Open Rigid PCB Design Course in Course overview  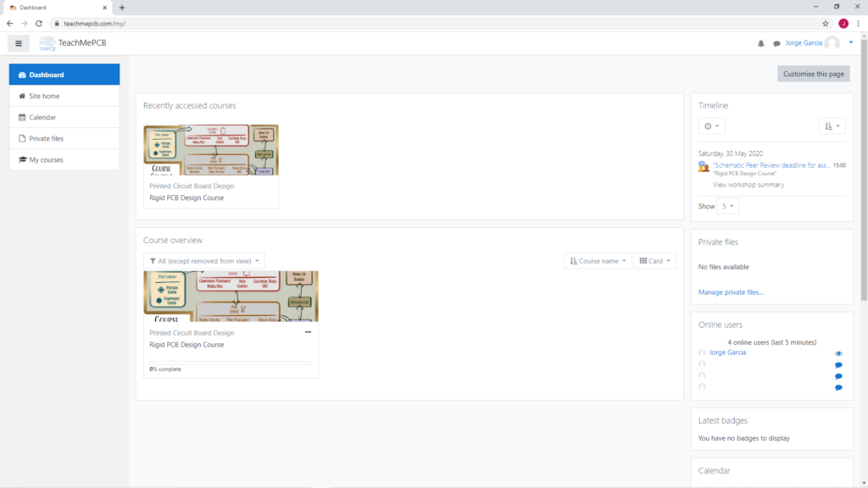coord(186,345)
